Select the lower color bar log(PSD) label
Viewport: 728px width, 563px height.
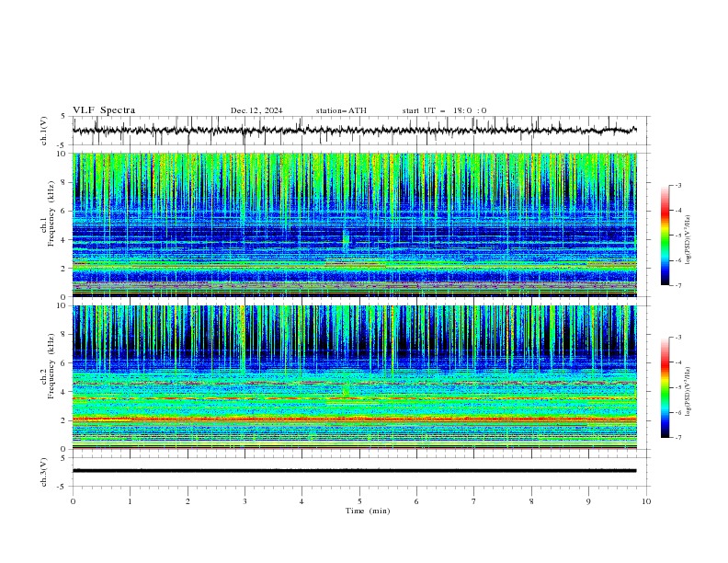[x=688, y=392]
